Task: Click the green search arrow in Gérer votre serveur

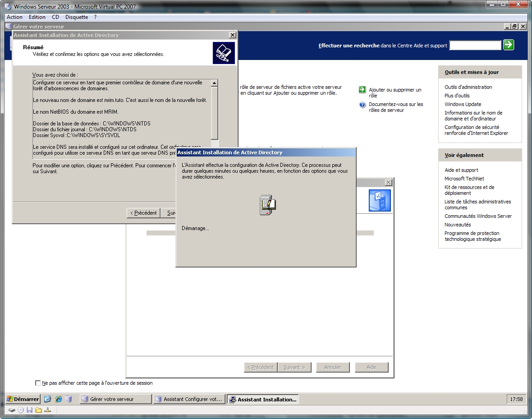Action: [x=508, y=45]
